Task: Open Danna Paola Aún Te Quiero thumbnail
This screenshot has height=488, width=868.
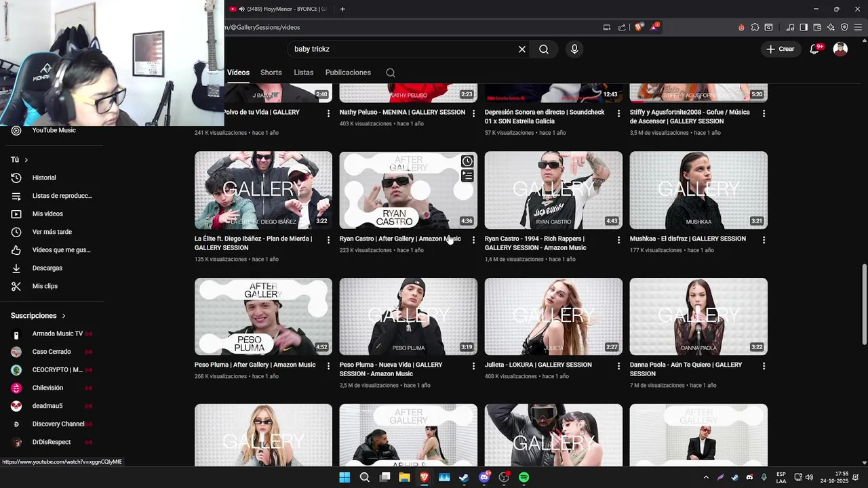Action: pos(698,317)
